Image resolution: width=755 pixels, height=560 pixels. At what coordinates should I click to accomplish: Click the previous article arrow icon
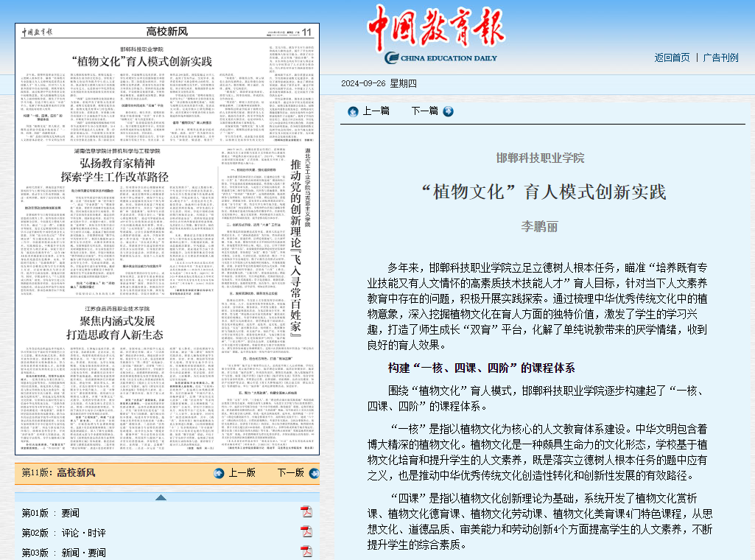pyautogui.click(x=352, y=111)
